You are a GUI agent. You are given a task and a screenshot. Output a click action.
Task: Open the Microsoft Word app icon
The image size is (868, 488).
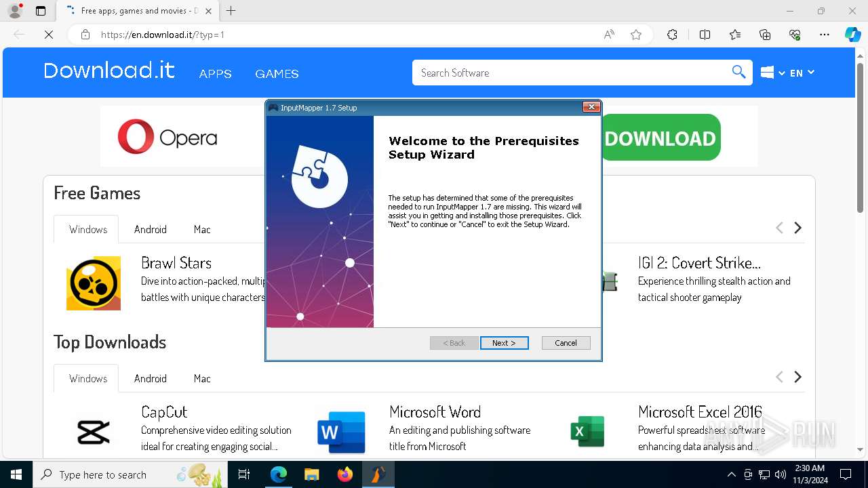(342, 432)
